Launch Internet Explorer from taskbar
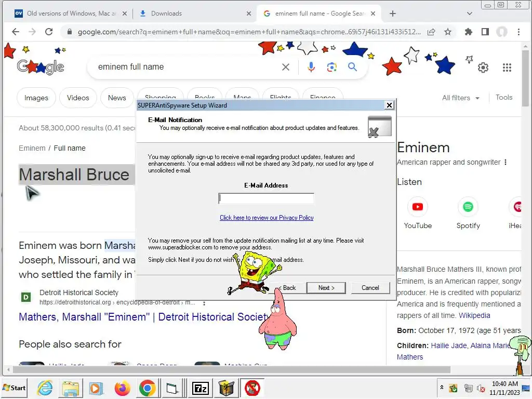532x399 pixels. (45, 388)
